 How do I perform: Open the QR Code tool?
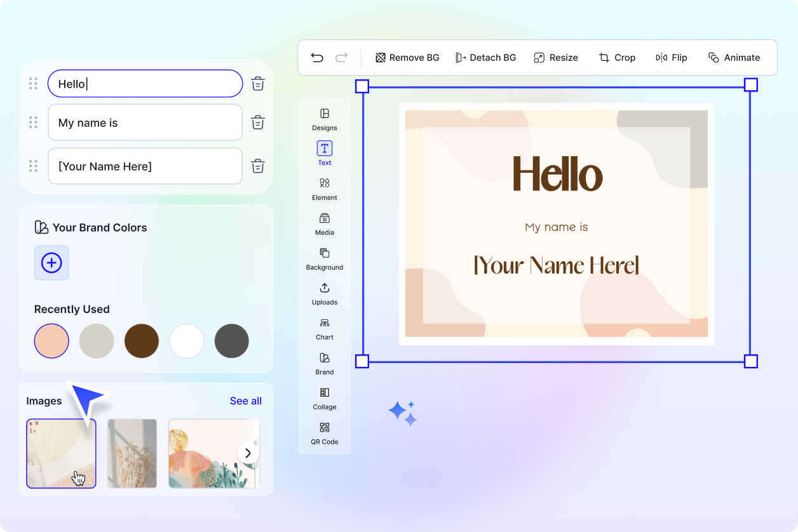(x=325, y=434)
